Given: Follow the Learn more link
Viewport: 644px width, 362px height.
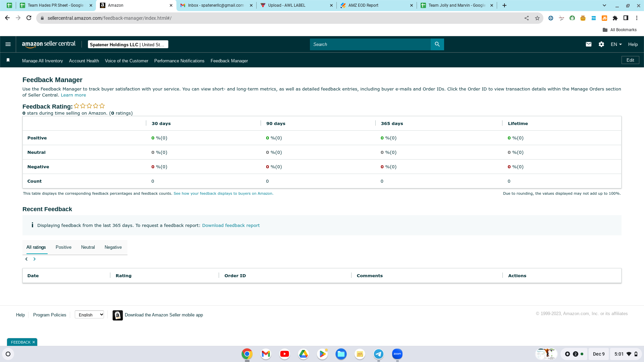Looking at the screenshot, I should click(73, 95).
